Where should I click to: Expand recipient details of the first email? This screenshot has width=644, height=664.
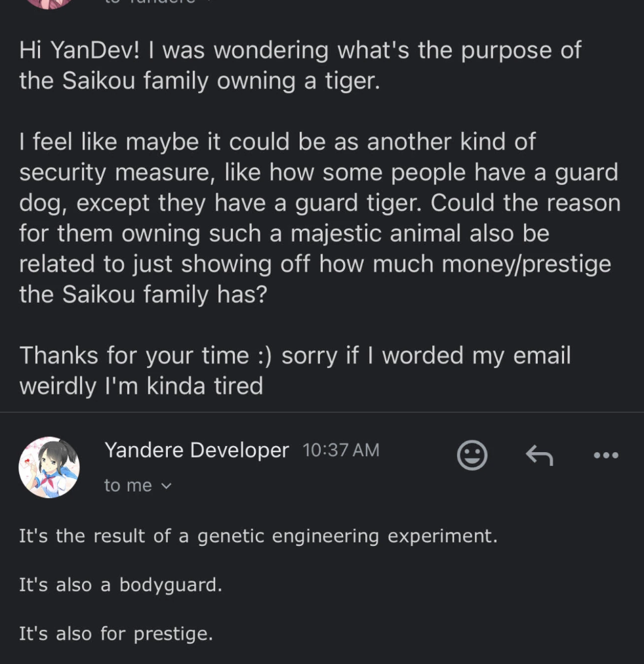(210, 2)
